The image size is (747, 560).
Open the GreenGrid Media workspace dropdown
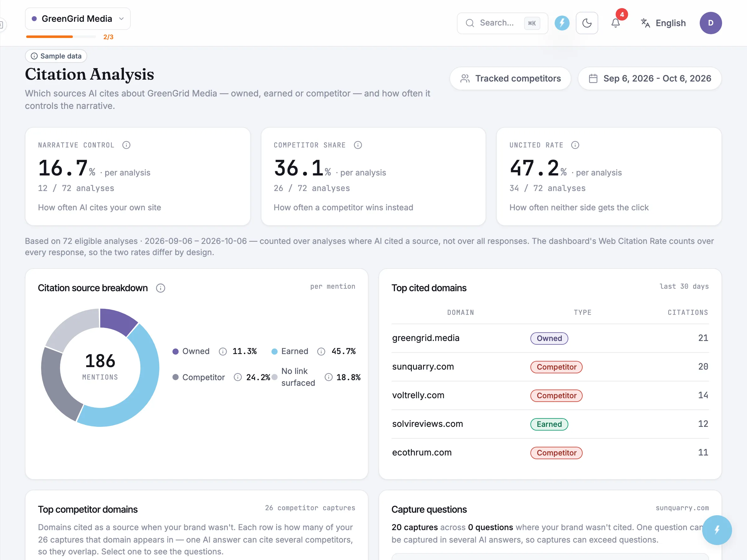pyautogui.click(x=78, y=19)
